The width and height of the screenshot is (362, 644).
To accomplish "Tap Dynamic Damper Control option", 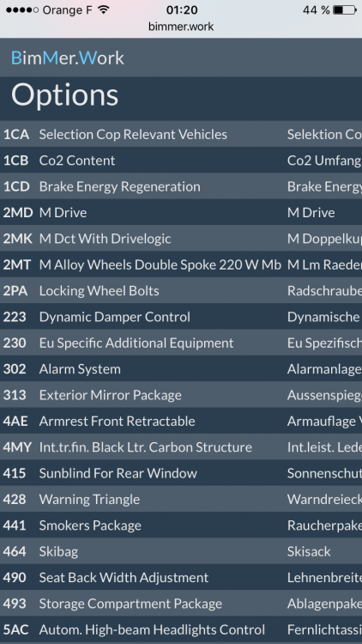I will coord(181,317).
